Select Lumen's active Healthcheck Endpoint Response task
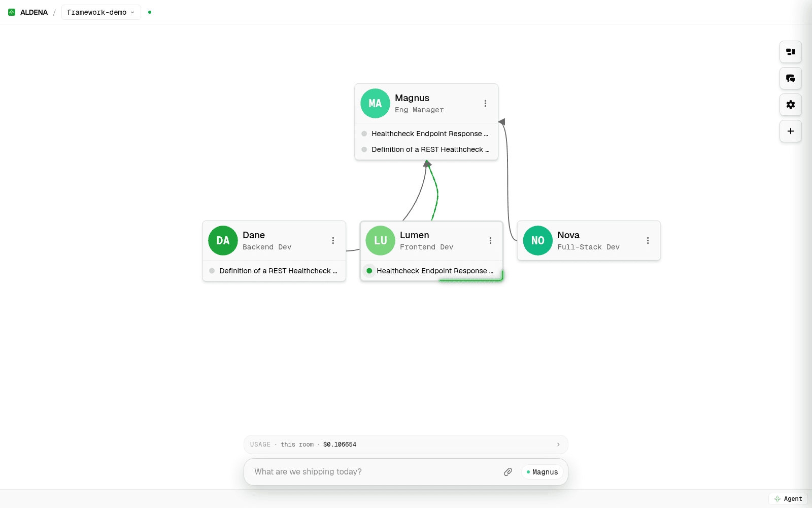This screenshot has width=812, height=508. [431, 271]
